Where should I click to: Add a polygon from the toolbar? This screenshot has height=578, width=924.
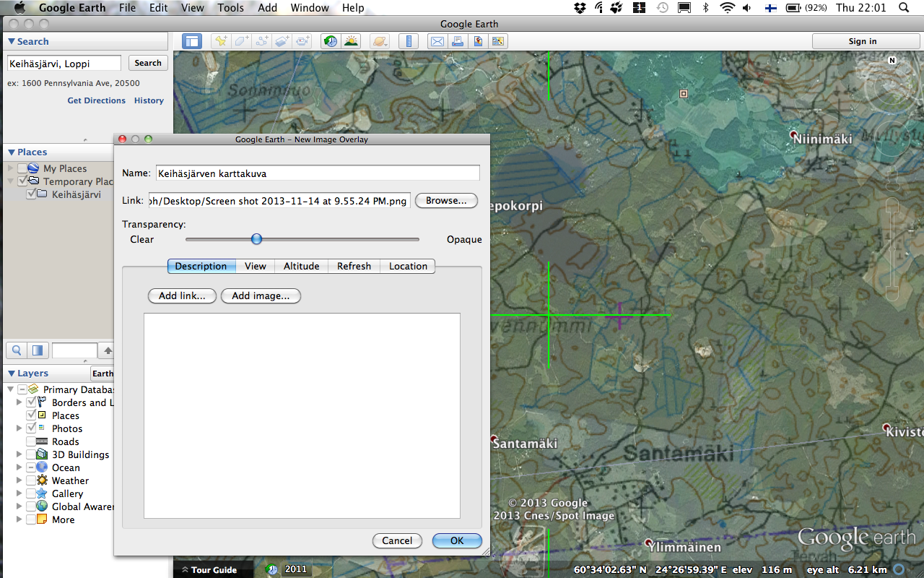coord(241,41)
